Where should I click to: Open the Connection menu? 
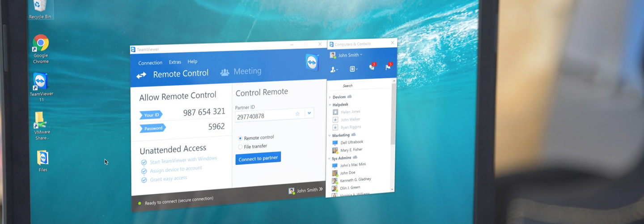150,63
